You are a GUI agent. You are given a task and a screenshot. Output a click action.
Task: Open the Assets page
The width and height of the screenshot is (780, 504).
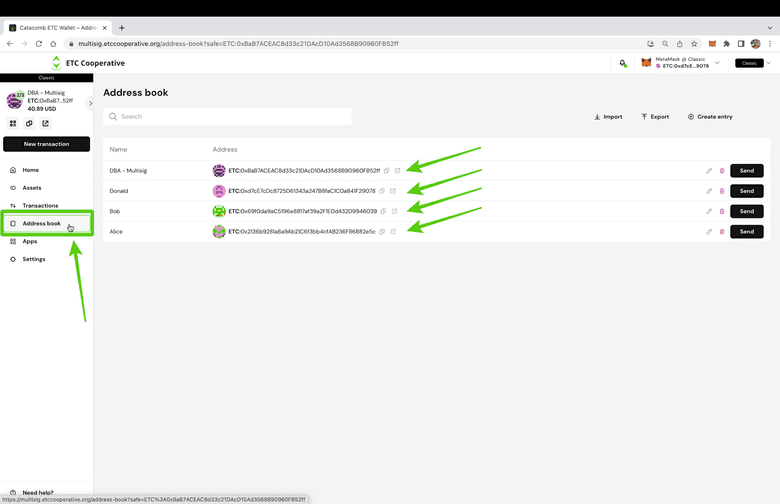pyautogui.click(x=32, y=187)
